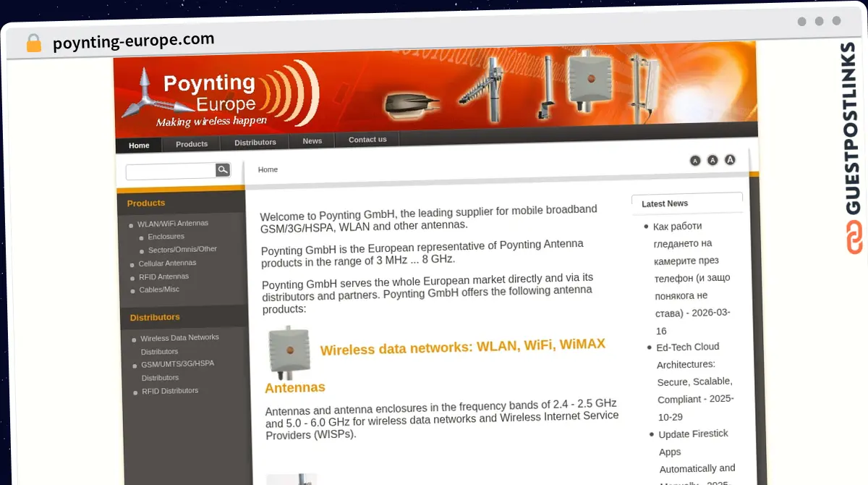Click the Distributors sidebar heading
868x485 pixels.
[x=155, y=317]
